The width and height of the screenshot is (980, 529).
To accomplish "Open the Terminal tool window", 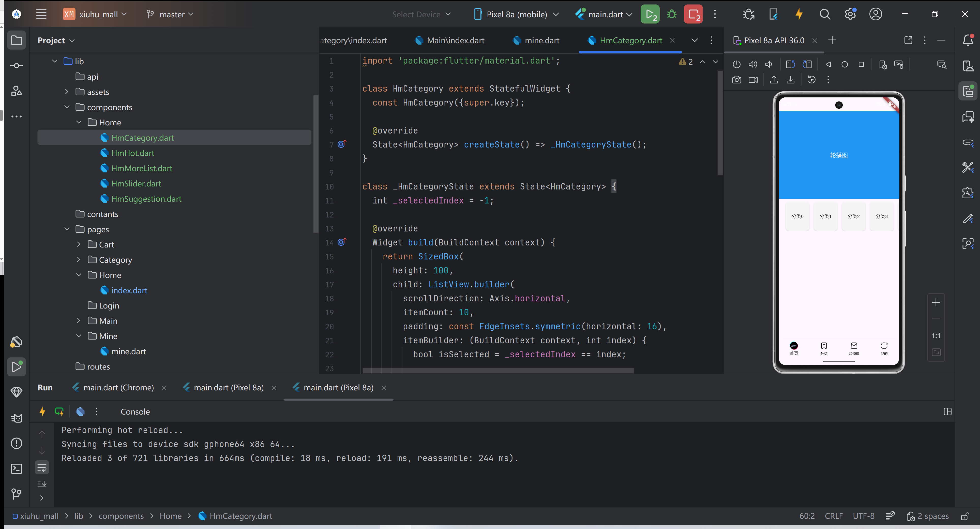I will (x=16, y=468).
